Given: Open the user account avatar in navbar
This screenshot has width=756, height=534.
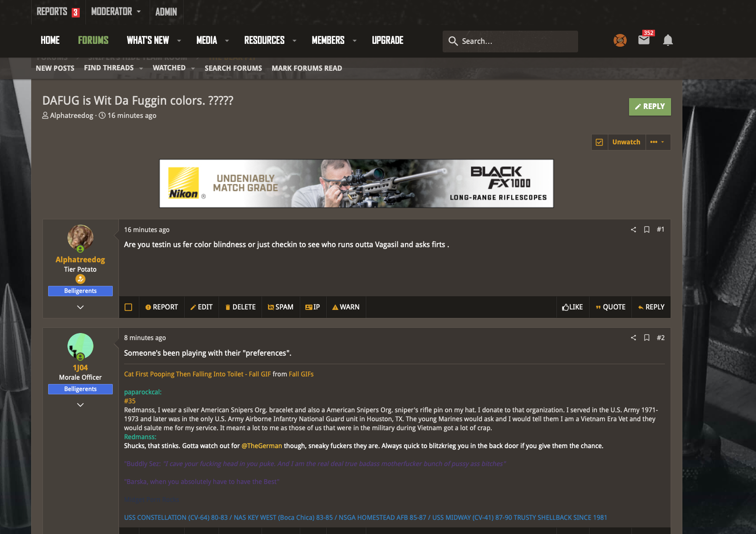Looking at the screenshot, I should [x=620, y=41].
